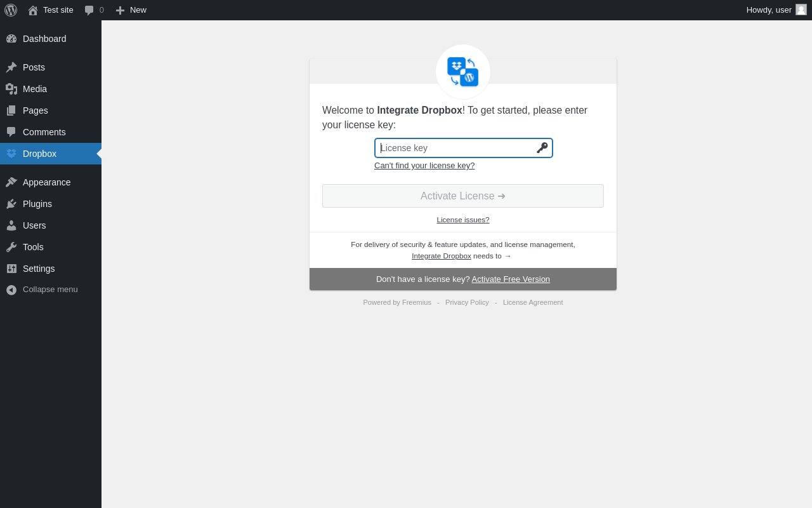Open the New content menu
The height and width of the screenshot is (508, 812).
pyautogui.click(x=131, y=10)
